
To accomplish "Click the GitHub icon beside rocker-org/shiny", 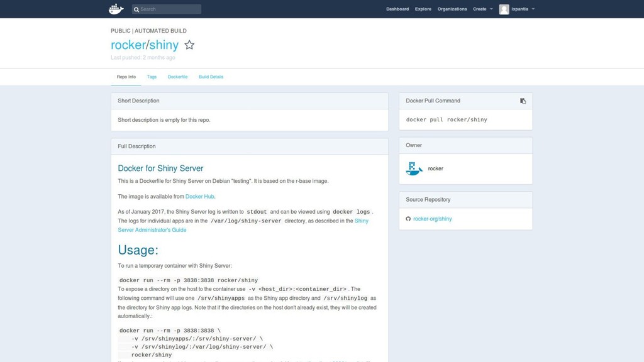I will point(408,219).
